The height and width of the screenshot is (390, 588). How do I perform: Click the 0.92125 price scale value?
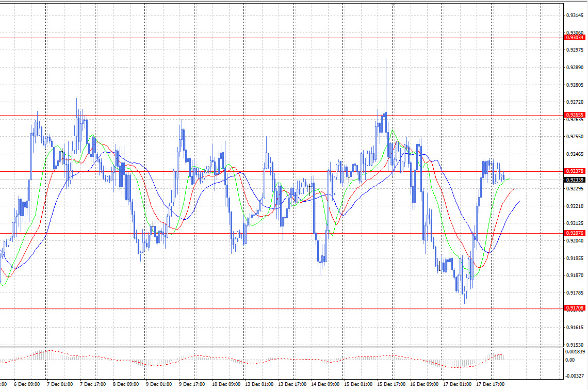pyautogui.click(x=575, y=223)
